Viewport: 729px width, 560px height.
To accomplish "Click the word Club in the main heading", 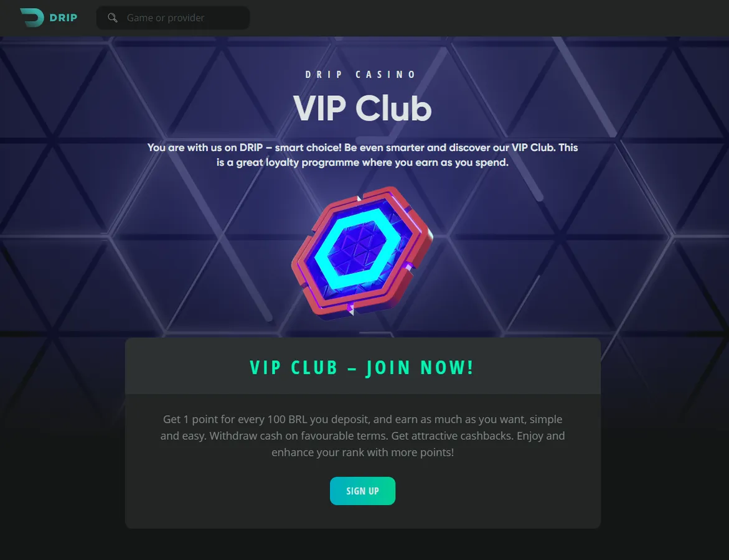I will [x=394, y=108].
